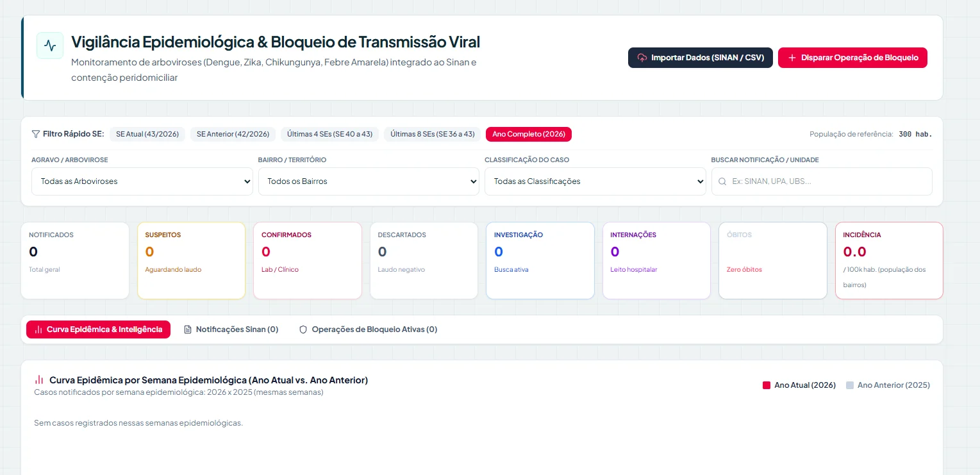Select the Últimas 8 SEs (SE 36 a 43) chip
980x475 pixels.
(x=433, y=134)
